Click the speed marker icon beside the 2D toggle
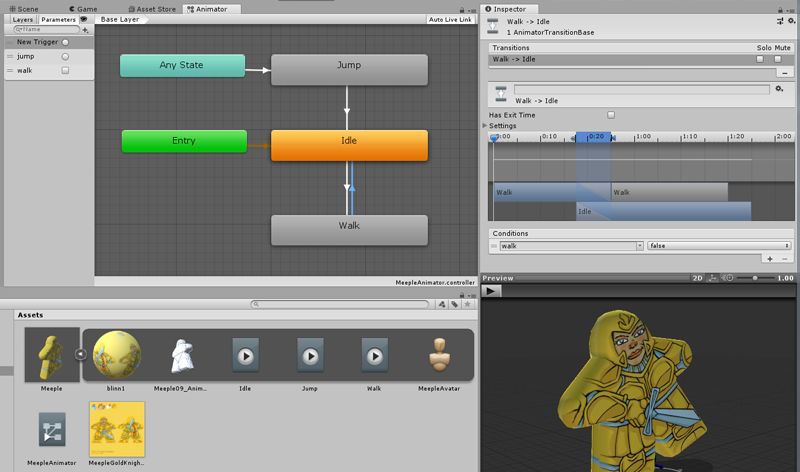This screenshot has height=472, width=800. tap(728, 278)
